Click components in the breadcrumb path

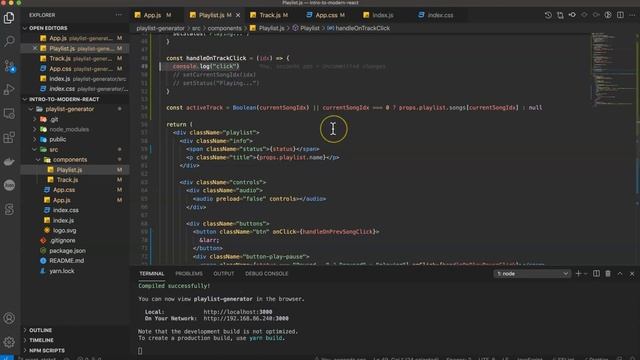[x=224, y=28]
